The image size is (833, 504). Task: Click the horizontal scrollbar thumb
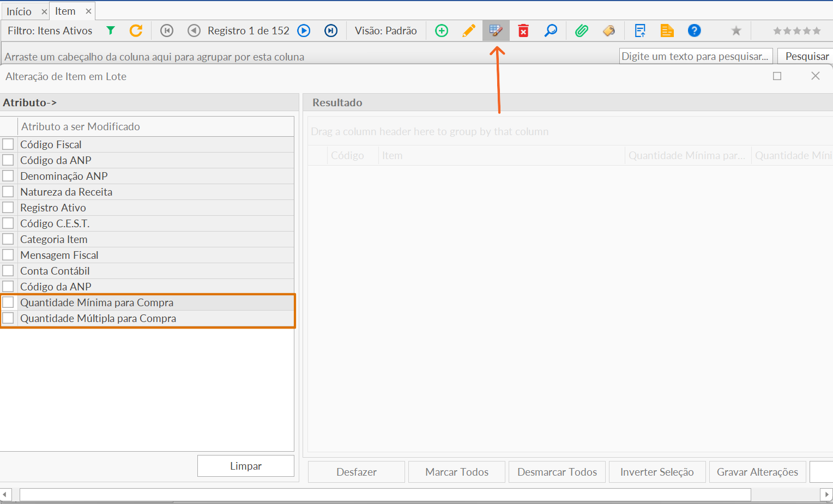385,495
